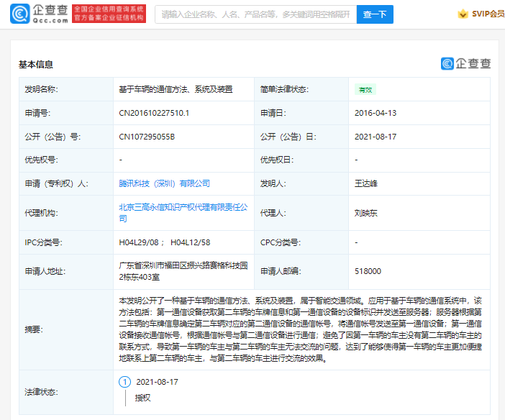Click the legal status date 2021-08-17 entry

(157, 382)
